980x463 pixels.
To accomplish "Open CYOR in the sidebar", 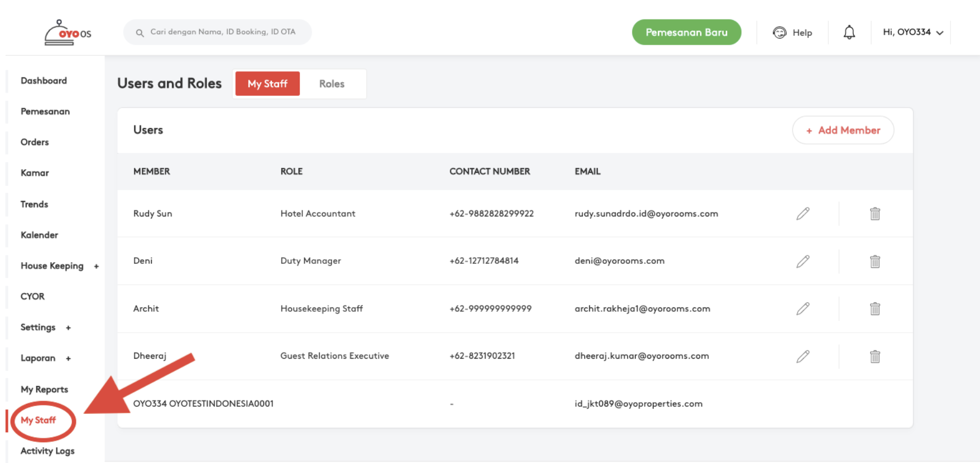I will coord(32,296).
